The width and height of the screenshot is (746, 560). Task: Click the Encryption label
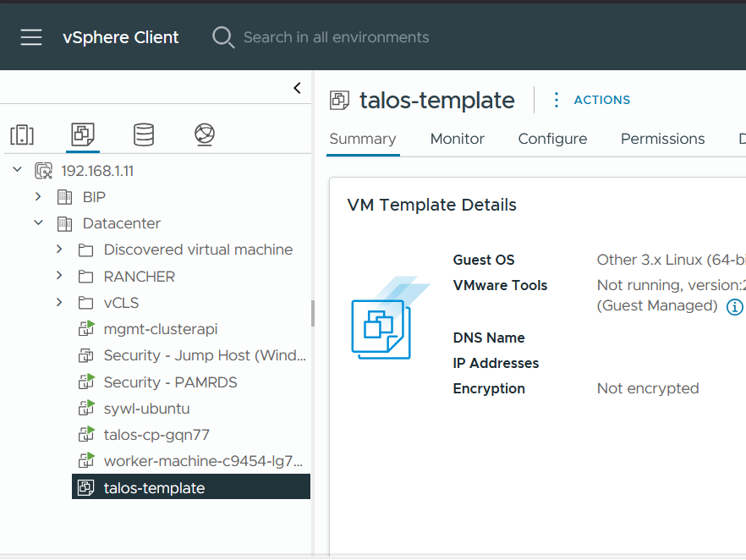489,389
